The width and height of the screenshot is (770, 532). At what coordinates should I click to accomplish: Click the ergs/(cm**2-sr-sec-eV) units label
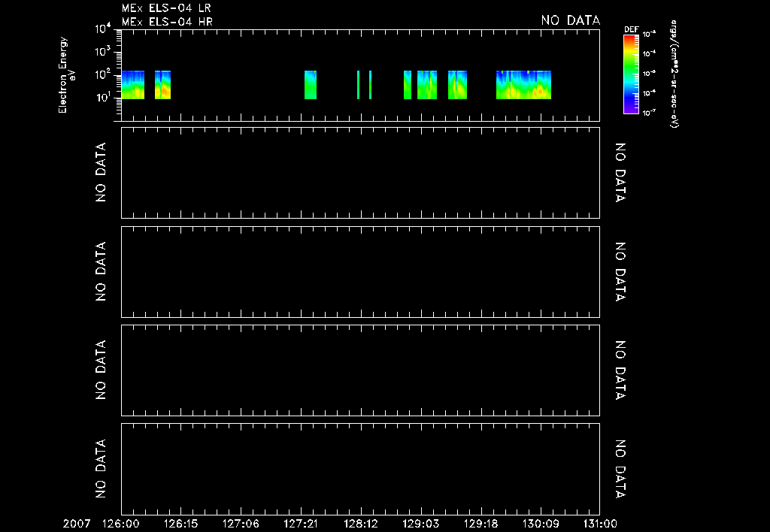[675, 74]
